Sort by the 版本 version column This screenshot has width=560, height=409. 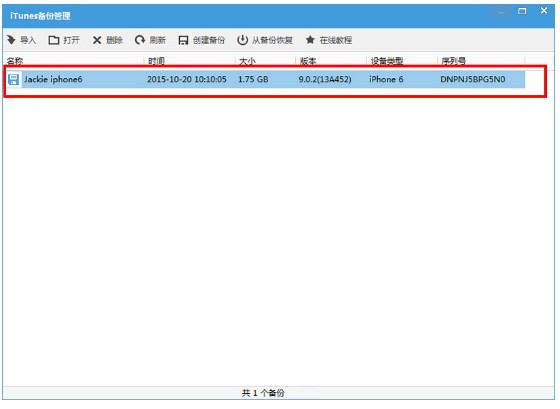tap(308, 61)
